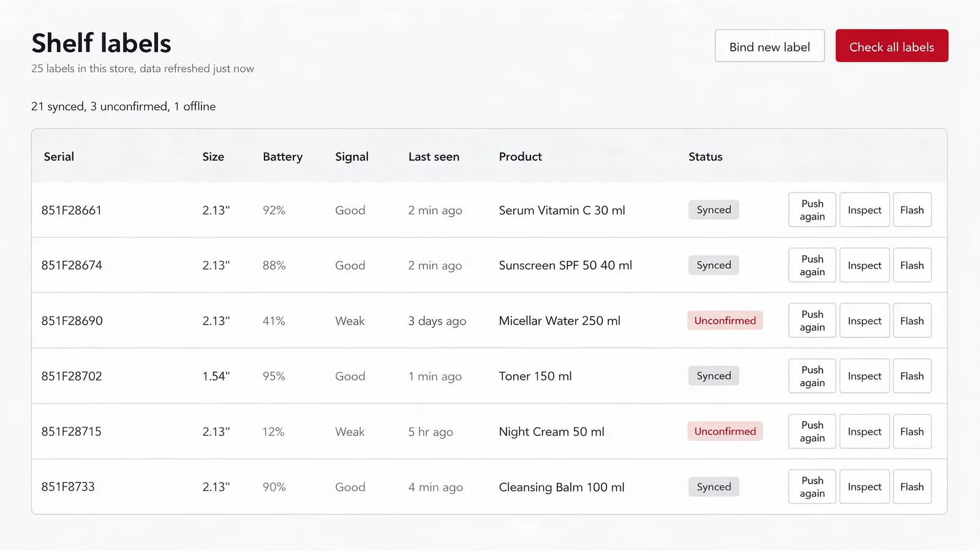Viewport: 980px width, 551px height.
Task: Click the Status column header
Action: coord(706,157)
